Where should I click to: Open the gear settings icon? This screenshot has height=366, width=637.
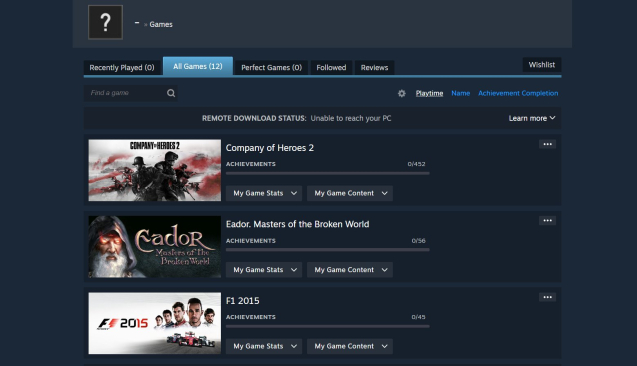[x=402, y=93]
